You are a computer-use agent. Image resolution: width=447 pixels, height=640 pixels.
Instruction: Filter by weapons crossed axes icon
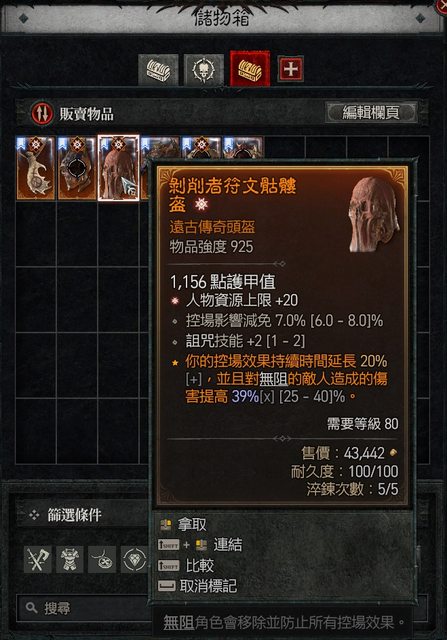38,559
